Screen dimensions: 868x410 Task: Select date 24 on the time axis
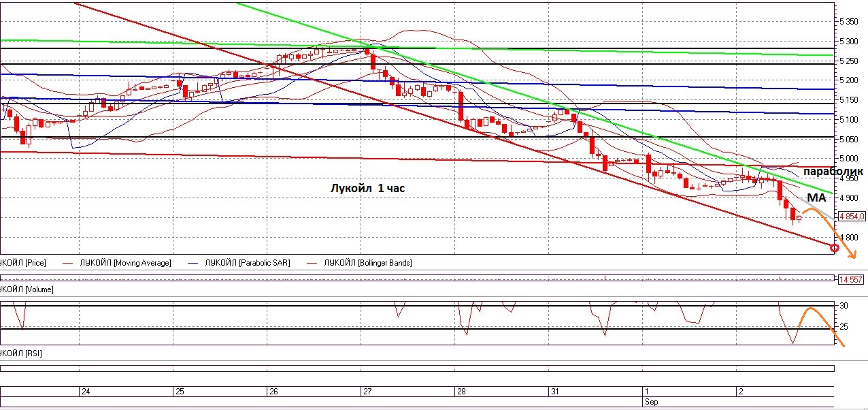(86, 392)
